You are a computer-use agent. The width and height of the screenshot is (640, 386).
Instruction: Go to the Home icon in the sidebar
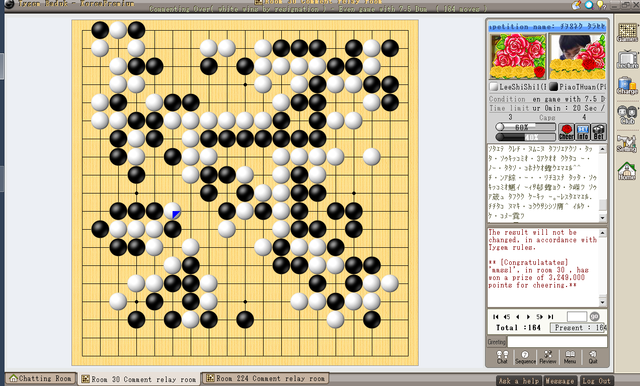pyautogui.click(x=627, y=171)
